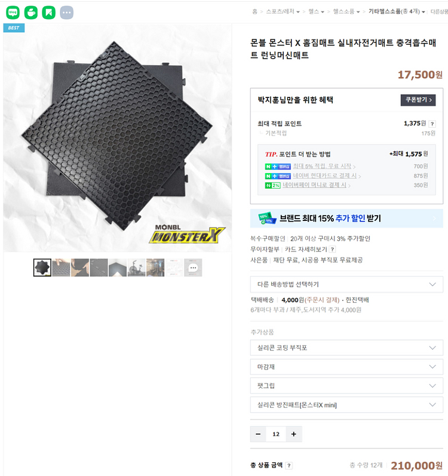Viewport: 448px width, 476px height.
Task: Expand 마감재 option dropdown
Action: pyautogui.click(x=346, y=367)
